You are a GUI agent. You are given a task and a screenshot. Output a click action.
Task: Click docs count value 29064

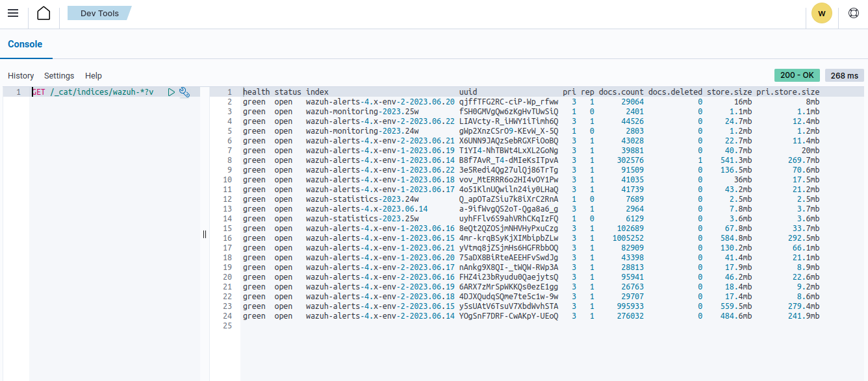point(633,102)
